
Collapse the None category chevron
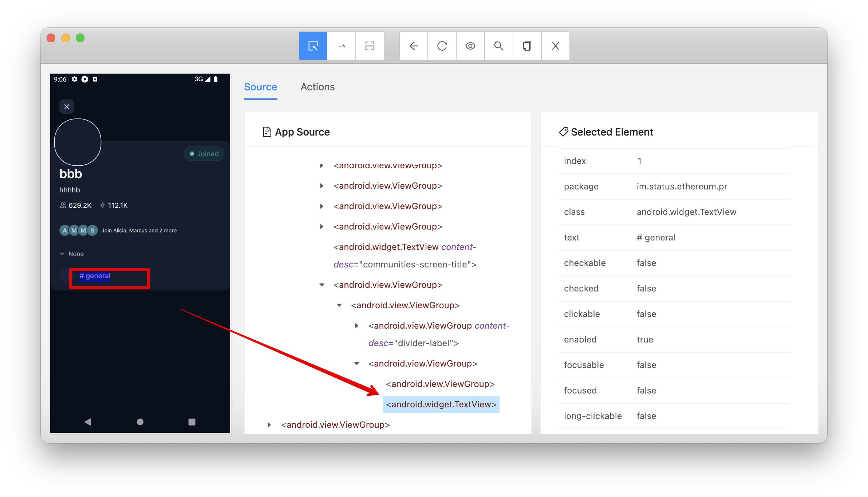62,254
